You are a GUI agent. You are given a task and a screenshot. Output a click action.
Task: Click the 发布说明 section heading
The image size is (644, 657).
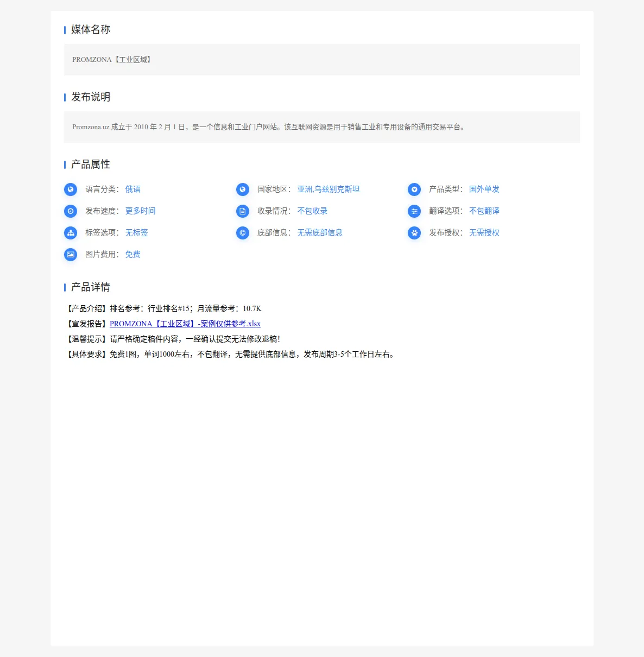[91, 97]
